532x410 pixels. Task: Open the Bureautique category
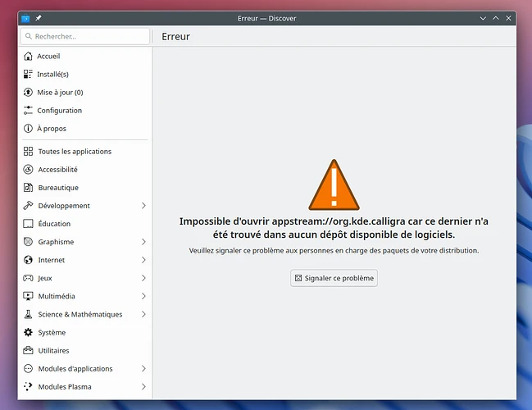click(x=57, y=188)
